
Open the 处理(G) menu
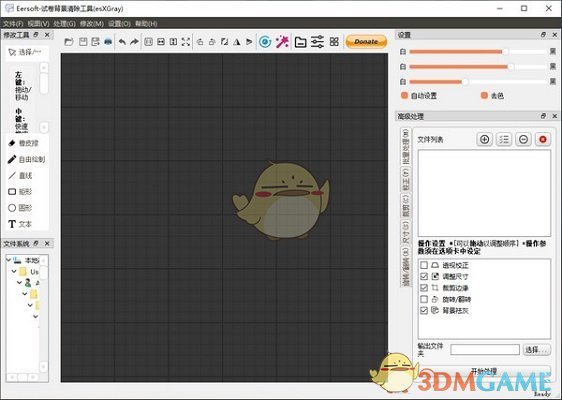point(65,24)
